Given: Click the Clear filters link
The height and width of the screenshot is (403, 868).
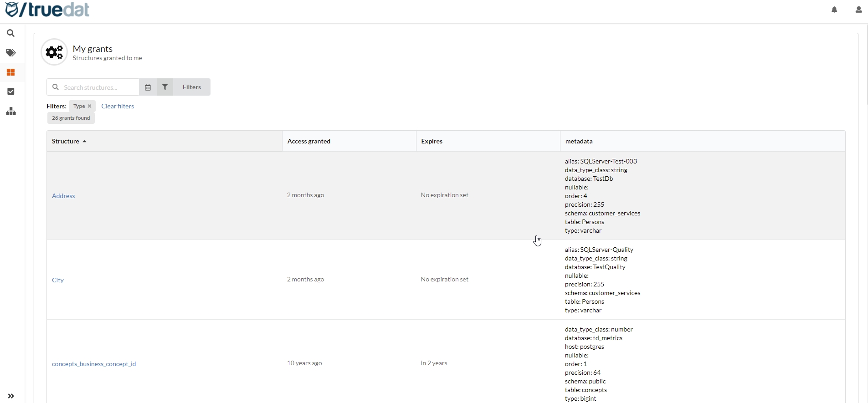Looking at the screenshot, I should pos(118,107).
